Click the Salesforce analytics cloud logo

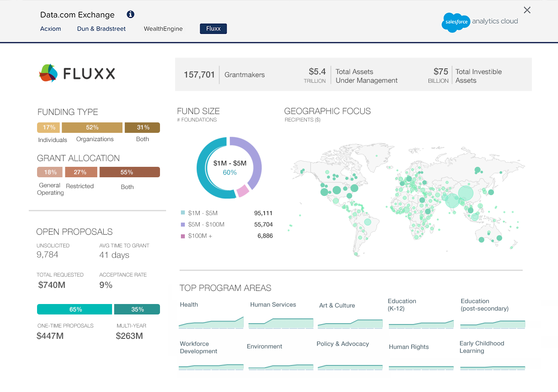(480, 22)
